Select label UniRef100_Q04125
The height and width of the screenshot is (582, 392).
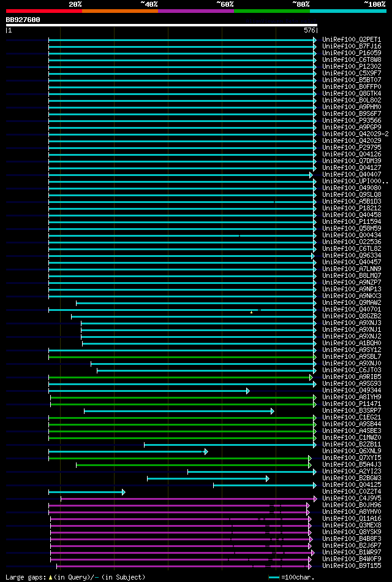[352, 486]
